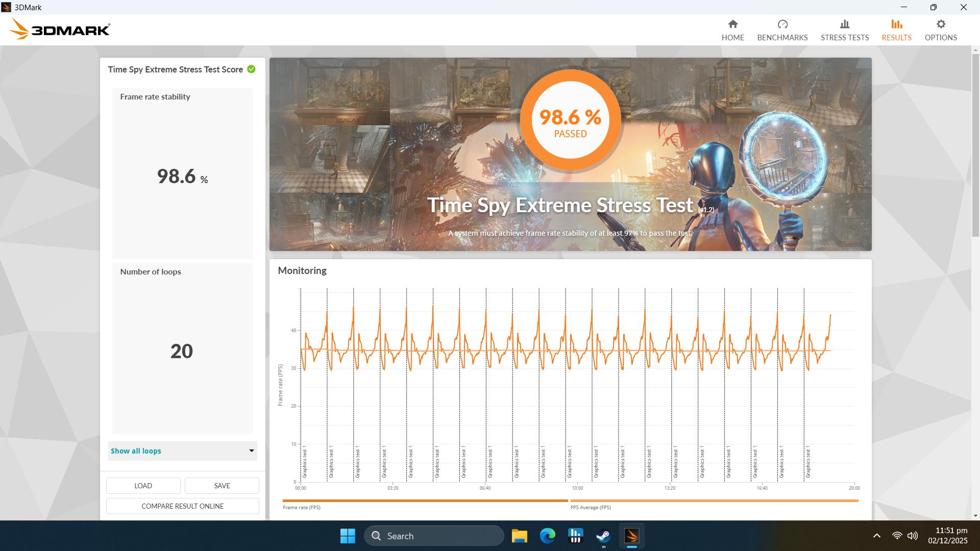
Task: Click the green passed checkmark badge
Action: pos(251,69)
